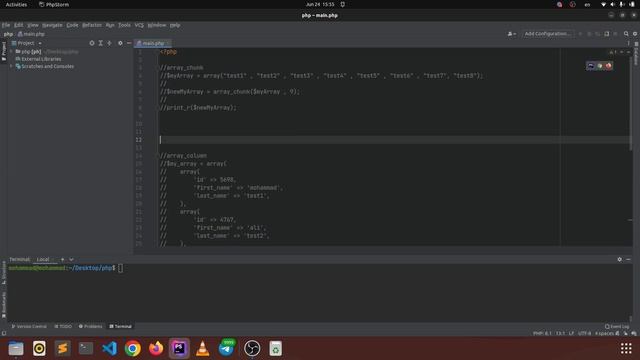Open Version Control tool window
This screenshot has height=360, width=640.
[x=29, y=327]
